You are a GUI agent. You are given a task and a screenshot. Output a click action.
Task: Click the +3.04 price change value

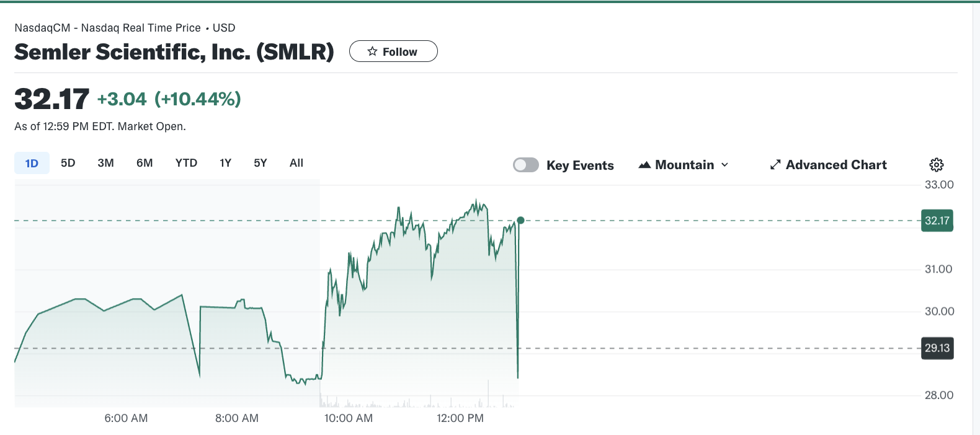[122, 99]
